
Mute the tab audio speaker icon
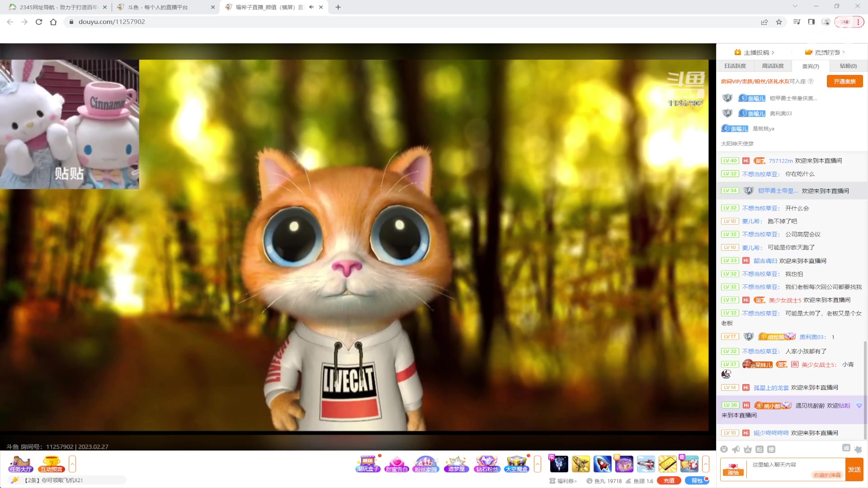[x=311, y=7]
